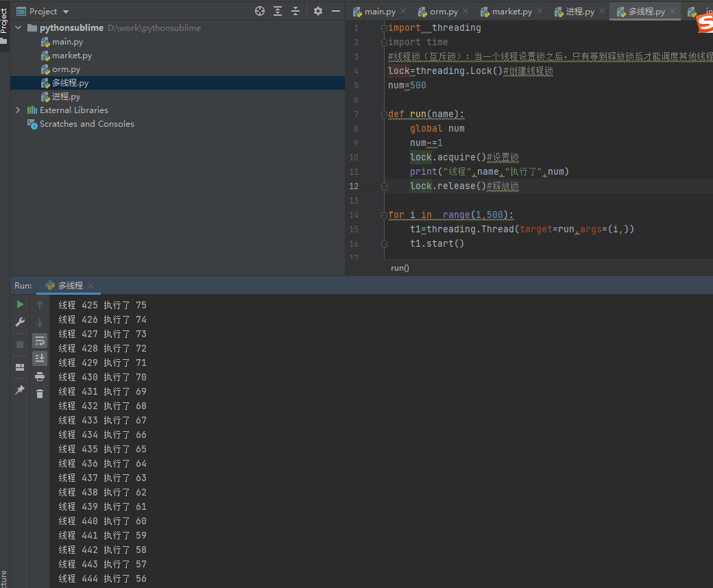The height and width of the screenshot is (588, 713).
Task: Expand the External Libraries node
Action: pos(18,110)
